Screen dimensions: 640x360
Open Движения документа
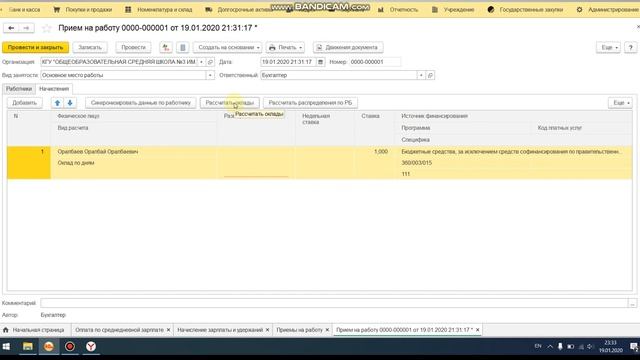point(348,47)
